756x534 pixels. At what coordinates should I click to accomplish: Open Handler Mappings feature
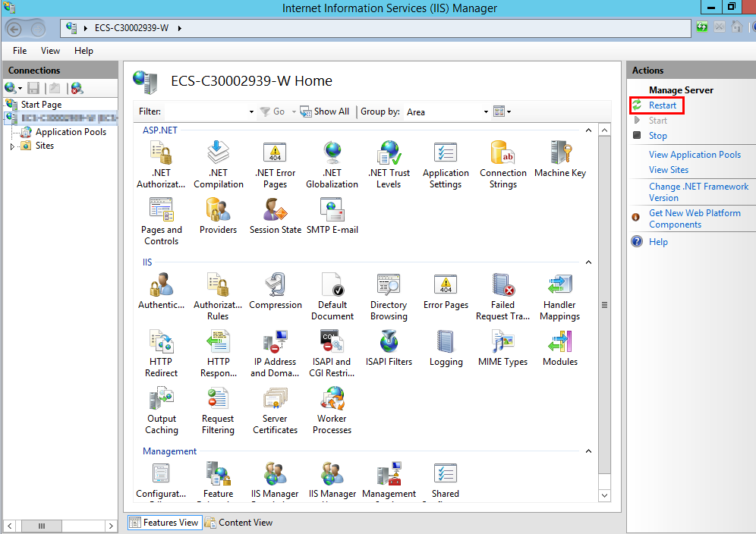pos(559,297)
